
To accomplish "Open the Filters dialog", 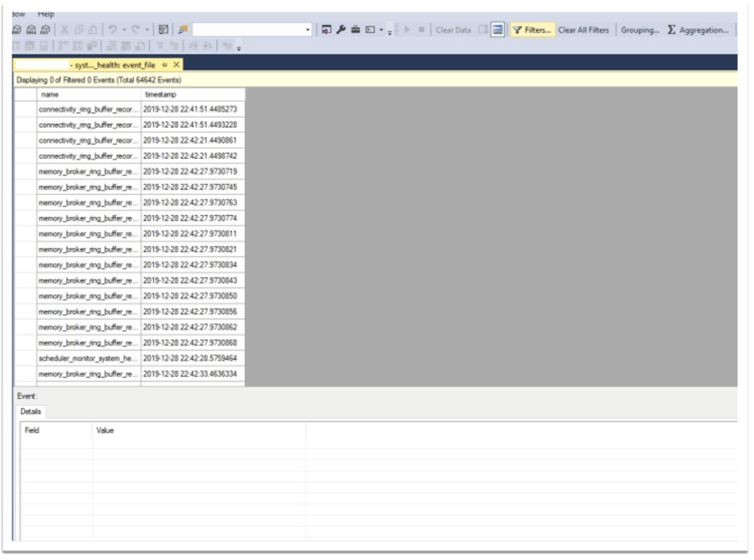I will point(532,30).
